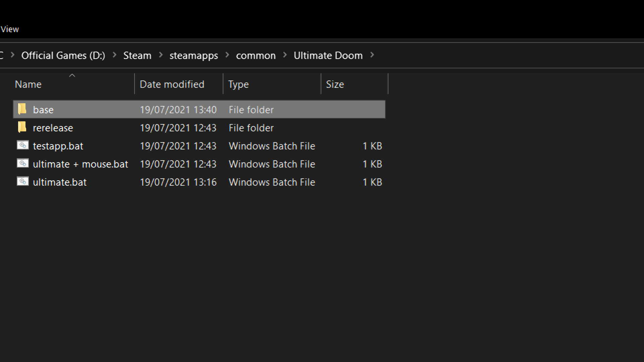644x362 pixels.
Task: Select the rerelease folder name
Action: (x=53, y=128)
